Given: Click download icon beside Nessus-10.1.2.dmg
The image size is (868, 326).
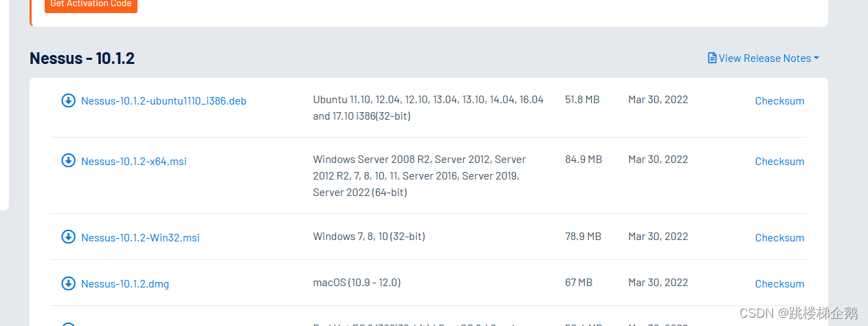Looking at the screenshot, I should [68, 283].
